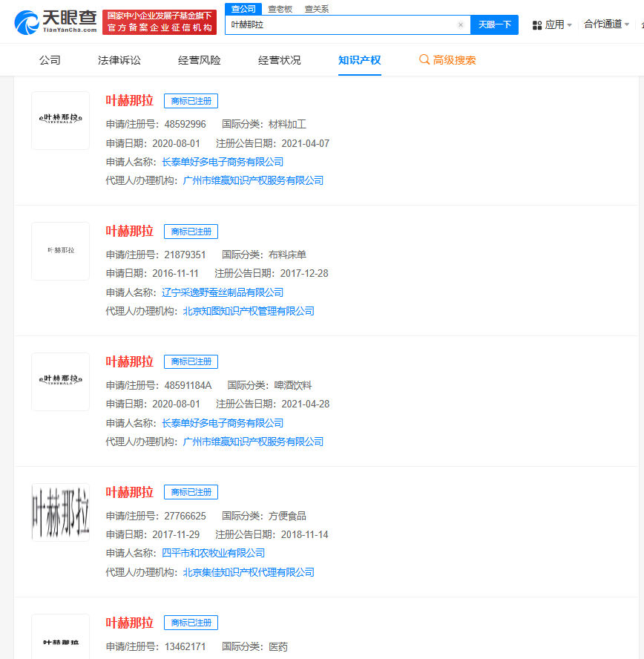Click the orange magnifier icon near 高级搜索

424,59
